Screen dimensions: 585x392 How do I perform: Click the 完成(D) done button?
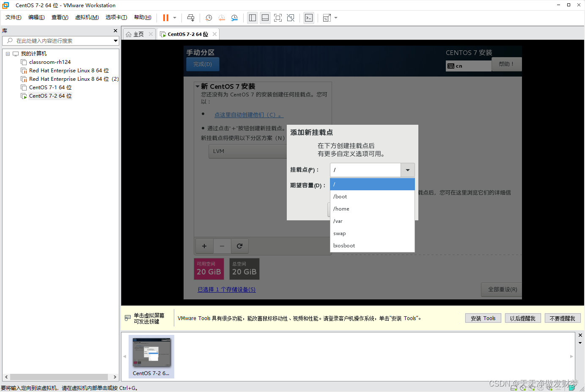click(x=203, y=64)
